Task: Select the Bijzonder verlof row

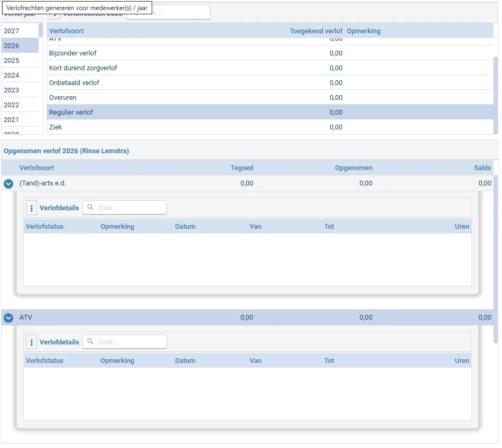Action: [270, 53]
